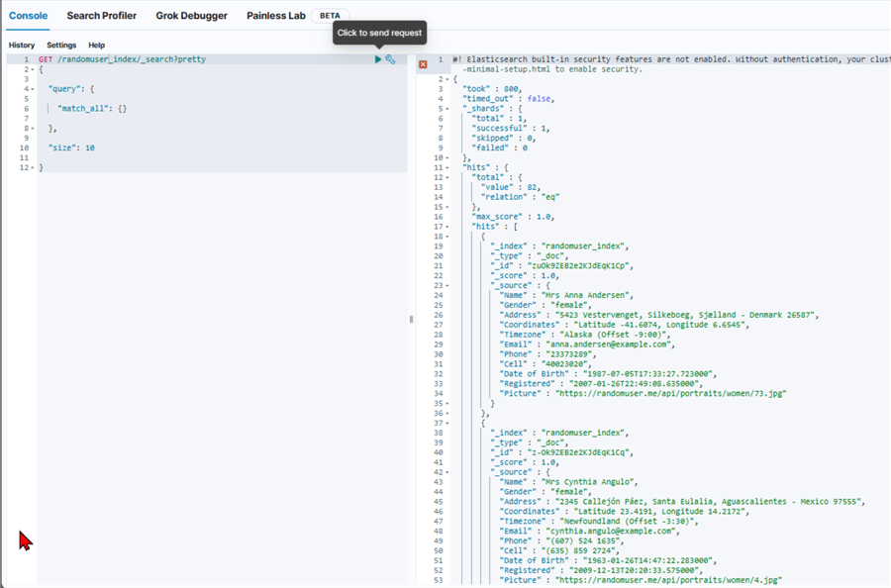
Task: Collapse the "query" block fold arrow
Action: 34,89
